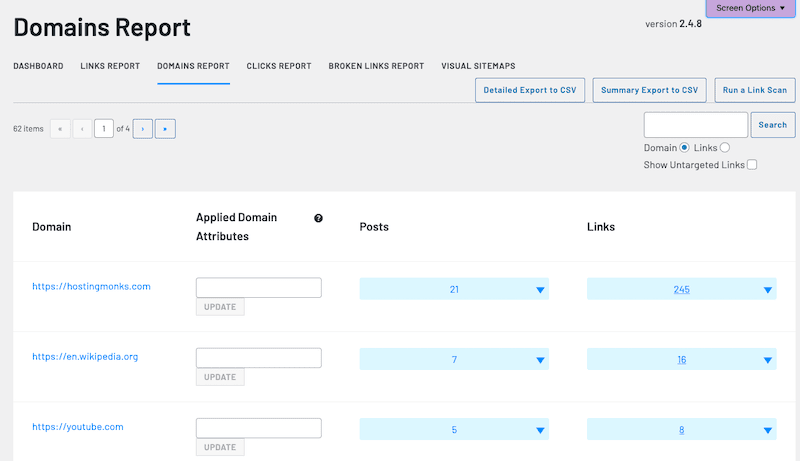Viewport: 800px width, 461px height.
Task: Focus attributes field for hostingmonks.com
Action: (x=259, y=288)
